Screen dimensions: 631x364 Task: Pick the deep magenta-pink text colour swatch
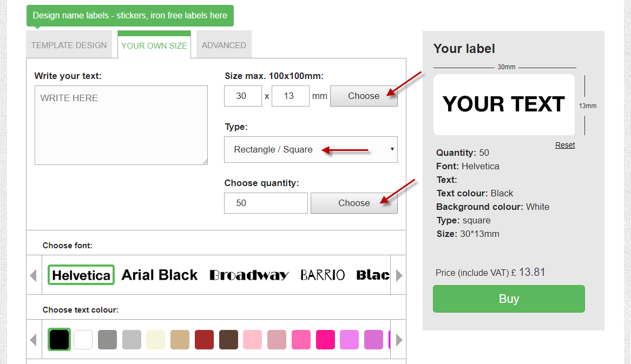coord(326,340)
